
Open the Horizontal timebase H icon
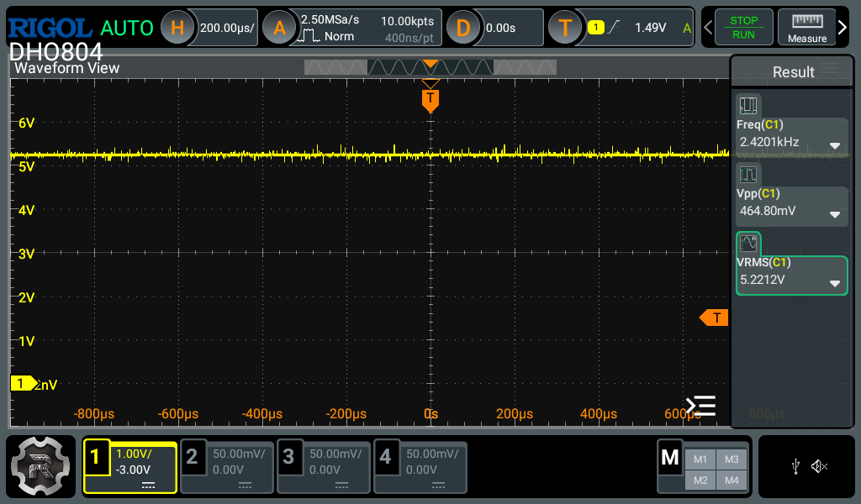[x=177, y=28]
